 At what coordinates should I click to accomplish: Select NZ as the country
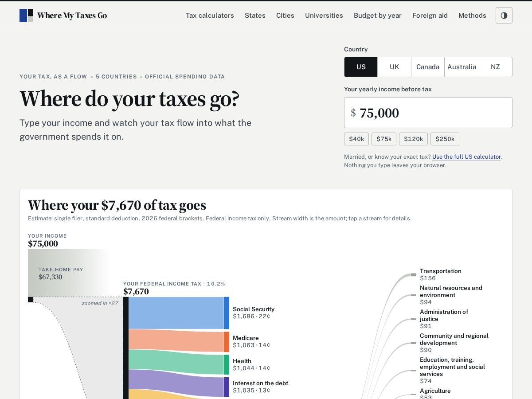tap(496, 67)
